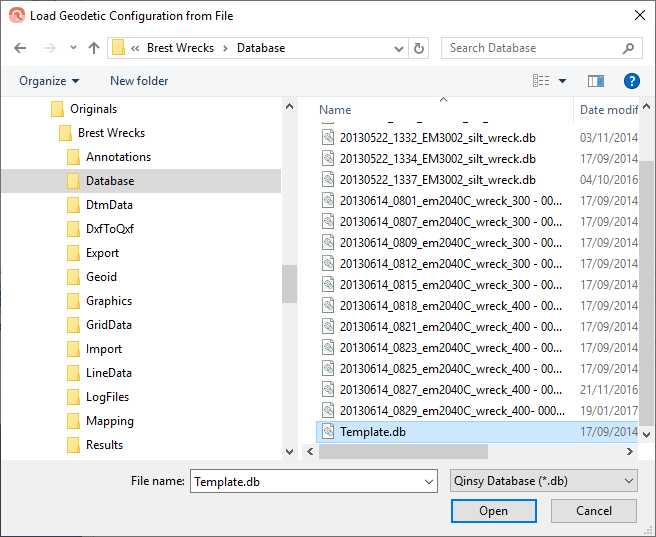Click the Up one level arrow
Viewport: 656px width, 537px height.
(x=94, y=48)
